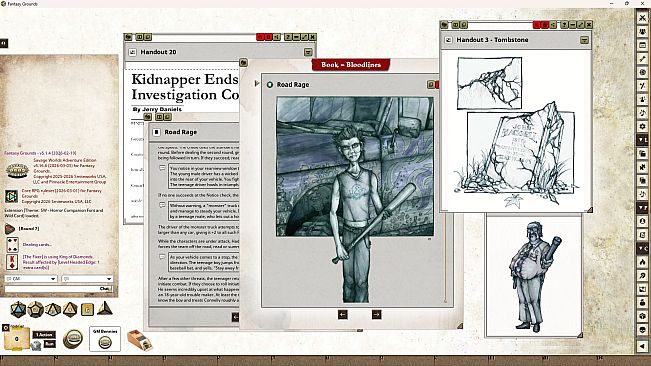Screen dimensions: 651x366
Task: Click the share icon on the Handout 3 toolbar
Action: tap(553, 25)
